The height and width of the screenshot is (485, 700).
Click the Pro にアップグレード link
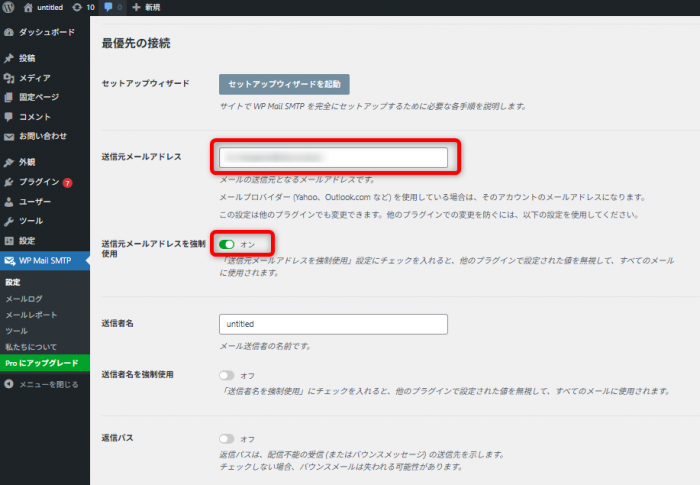coord(38,362)
